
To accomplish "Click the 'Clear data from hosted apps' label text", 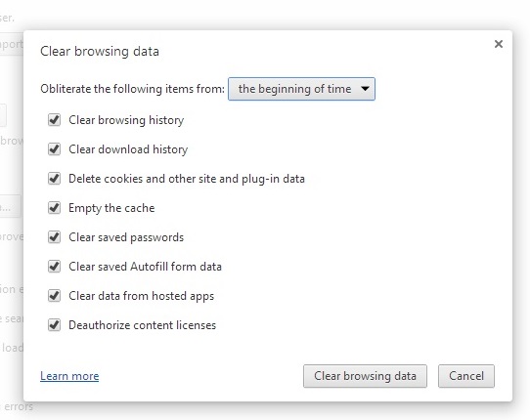I will (x=141, y=296).
